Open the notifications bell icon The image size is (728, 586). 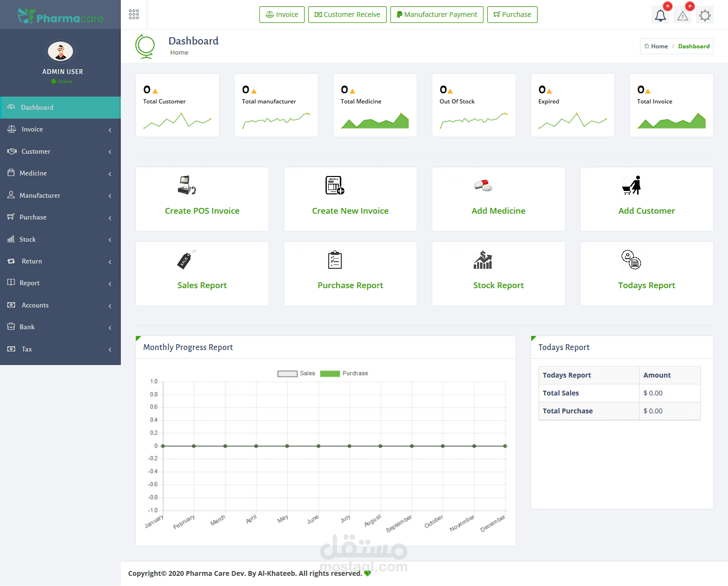(660, 15)
